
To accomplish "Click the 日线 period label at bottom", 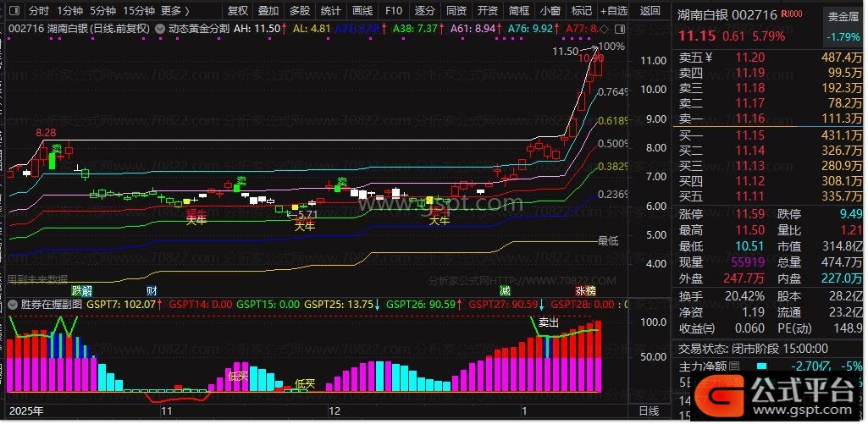I will (x=648, y=410).
